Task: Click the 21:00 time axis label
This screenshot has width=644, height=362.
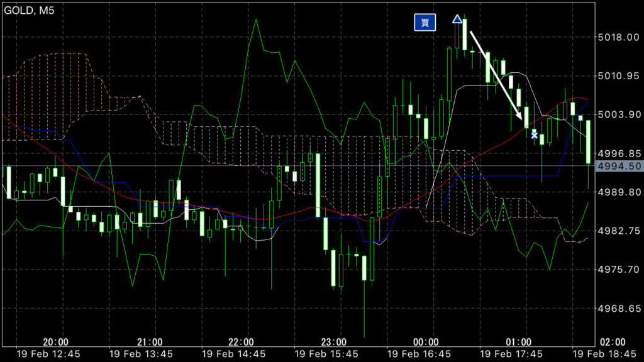Action: (x=150, y=342)
